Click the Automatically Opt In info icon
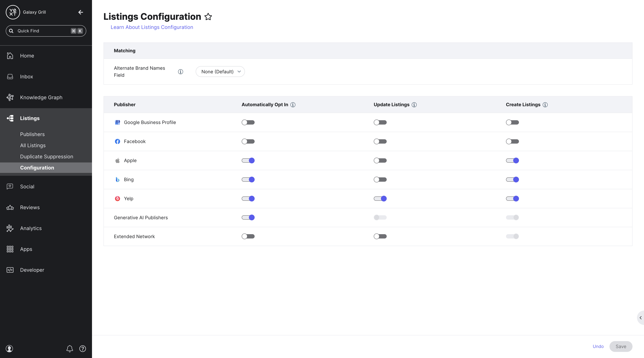This screenshot has height=358, width=644. click(x=293, y=105)
